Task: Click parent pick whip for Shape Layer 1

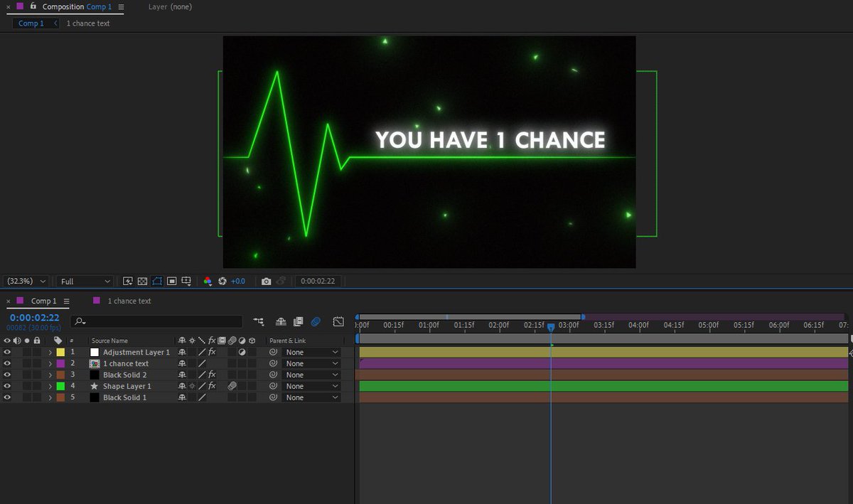Action: point(273,387)
